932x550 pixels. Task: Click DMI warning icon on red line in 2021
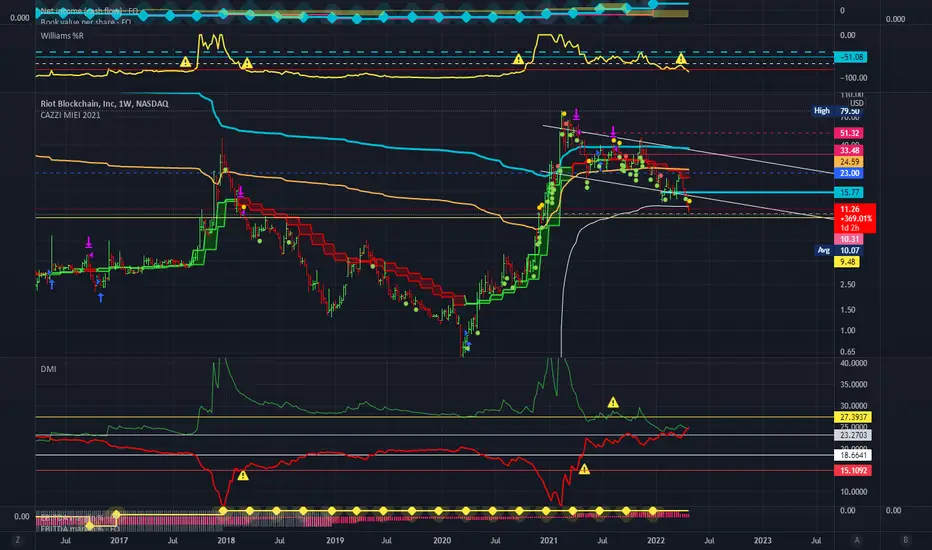pyautogui.click(x=584, y=469)
